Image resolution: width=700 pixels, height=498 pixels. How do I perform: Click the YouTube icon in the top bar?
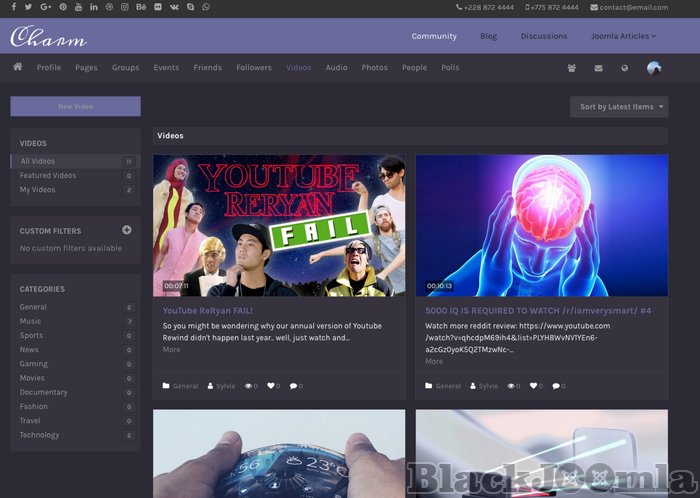pos(79,7)
